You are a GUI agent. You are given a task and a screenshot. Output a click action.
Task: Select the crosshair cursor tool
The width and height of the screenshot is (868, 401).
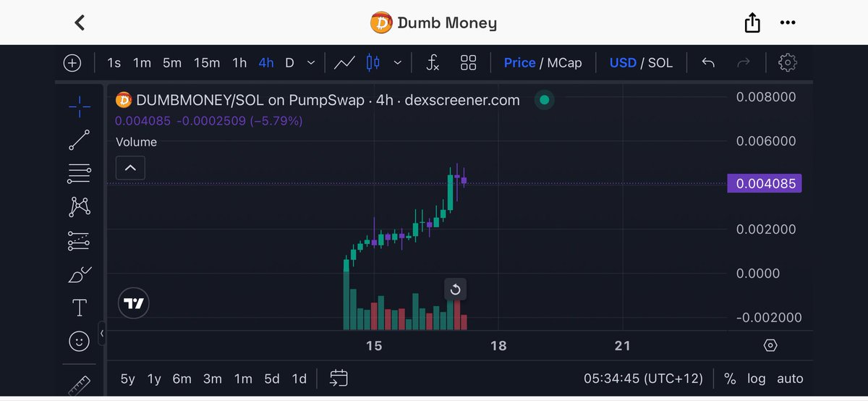80,107
